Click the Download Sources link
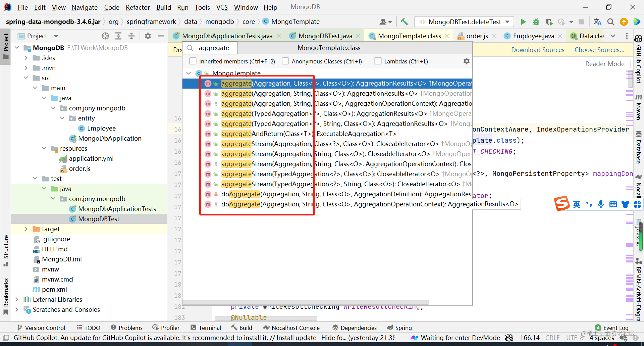Viewport: 644px width, 346px height. (537, 49)
